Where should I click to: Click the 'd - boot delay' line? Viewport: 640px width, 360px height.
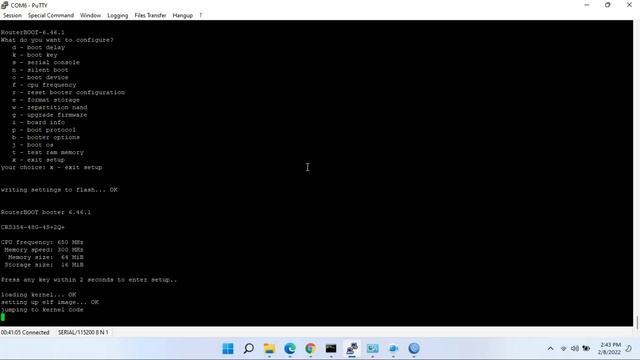[38, 47]
